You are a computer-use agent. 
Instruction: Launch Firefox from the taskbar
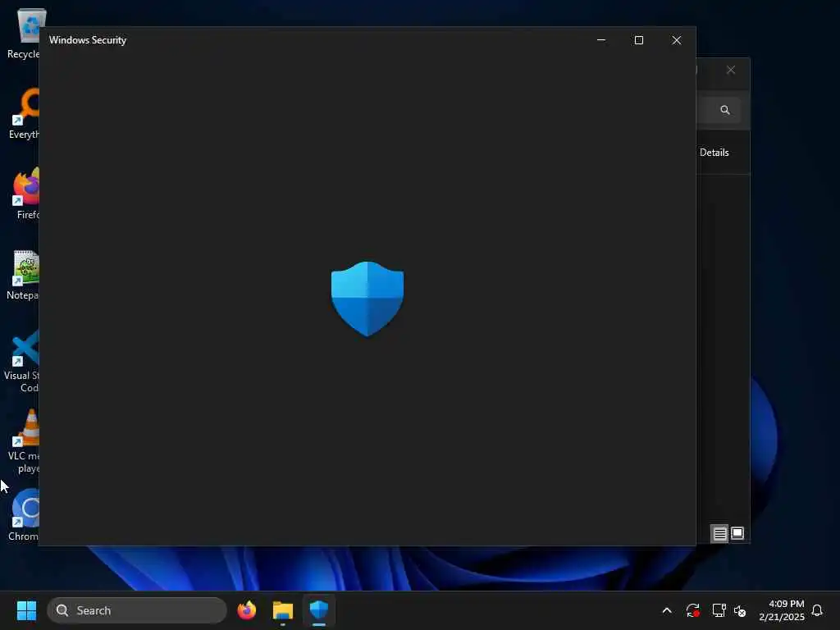[247, 610]
